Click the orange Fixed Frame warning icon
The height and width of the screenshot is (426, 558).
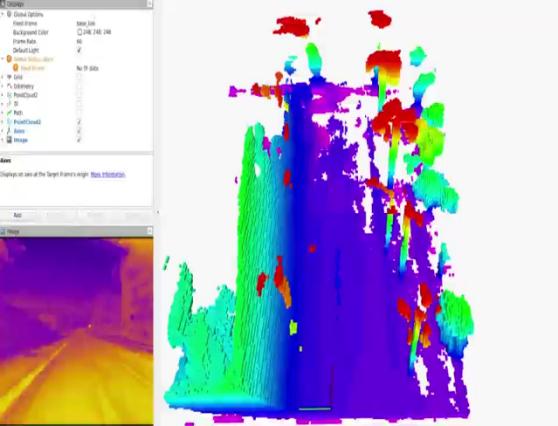click(16, 68)
